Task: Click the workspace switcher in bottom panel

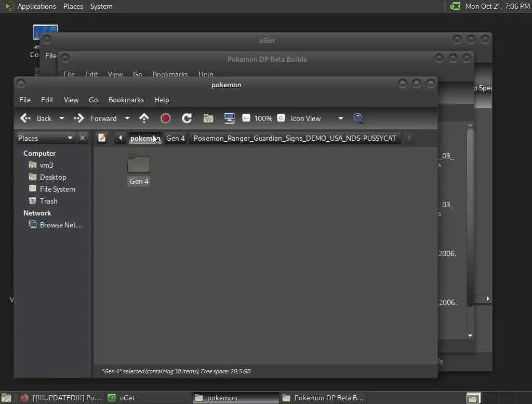Action: pyautogui.click(x=473, y=398)
